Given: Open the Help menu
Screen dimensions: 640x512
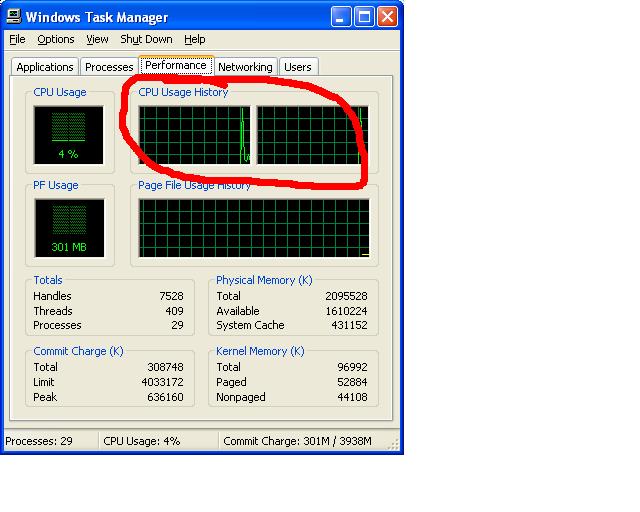Looking at the screenshot, I should [x=194, y=39].
